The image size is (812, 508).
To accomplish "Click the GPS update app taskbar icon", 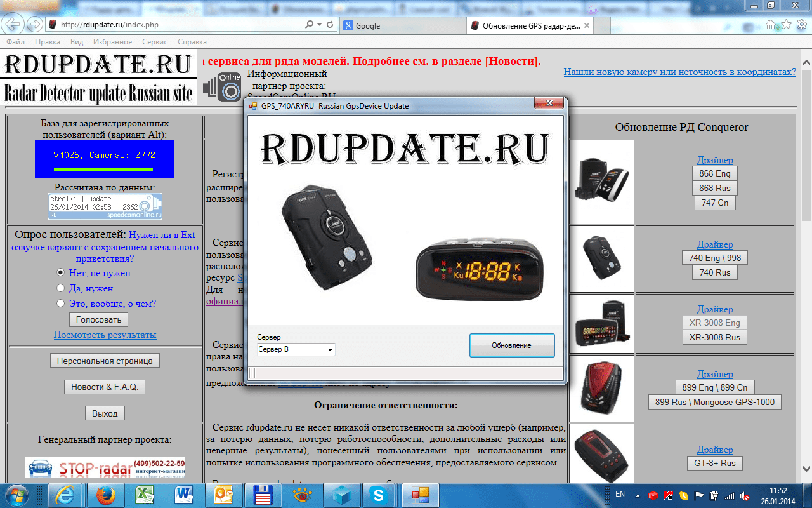I will coord(419,495).
